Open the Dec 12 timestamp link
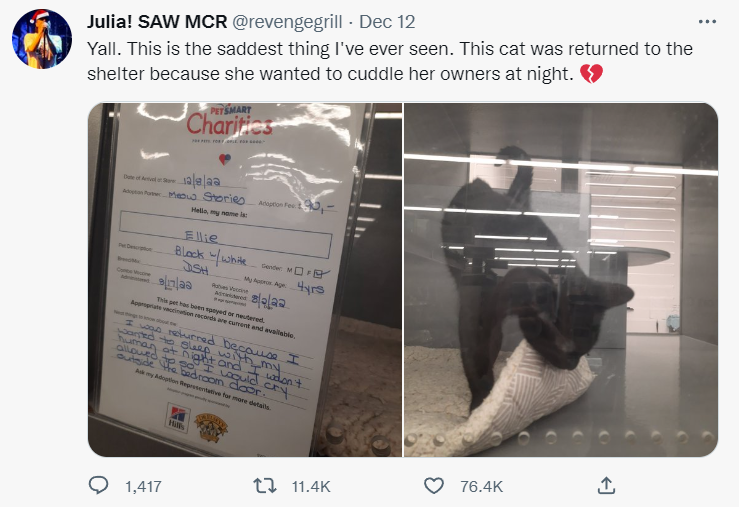Viewport: 740px width, 507px height. (387, 22)
